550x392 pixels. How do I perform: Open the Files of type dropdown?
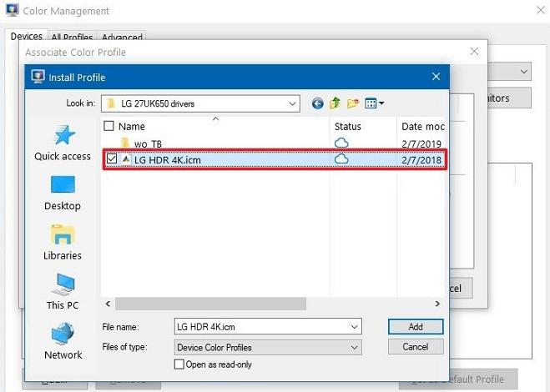pos(268,348)
